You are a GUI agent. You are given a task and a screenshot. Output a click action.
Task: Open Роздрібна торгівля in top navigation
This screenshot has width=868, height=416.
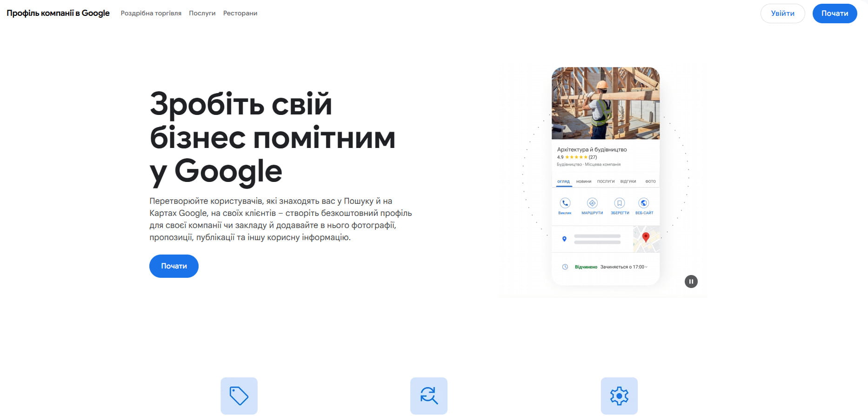point(151,13)
